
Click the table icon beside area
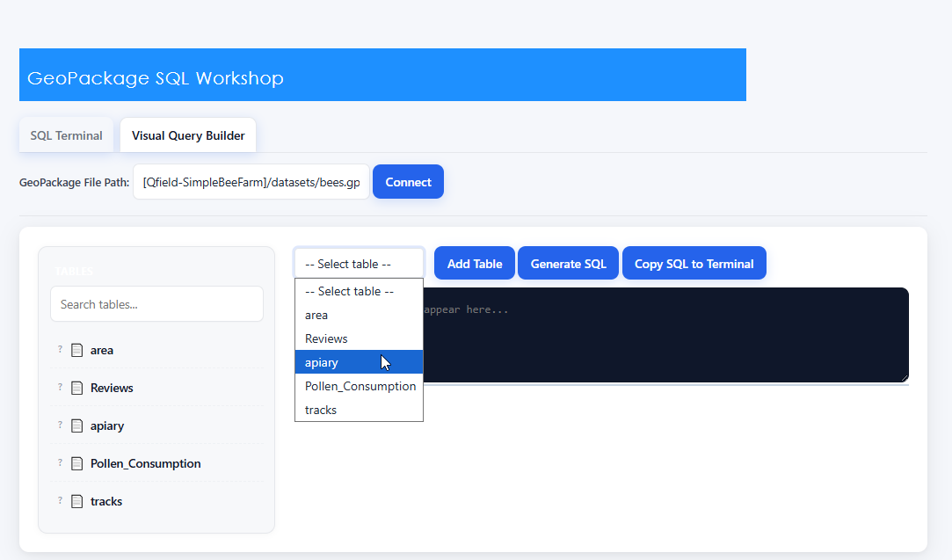point(77,351)
